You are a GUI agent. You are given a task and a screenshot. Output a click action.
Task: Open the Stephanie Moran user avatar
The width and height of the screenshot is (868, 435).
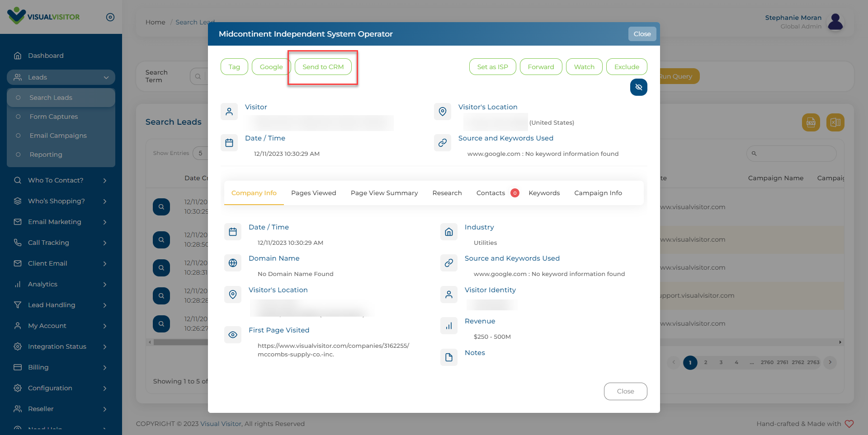(x=835, y=22)
